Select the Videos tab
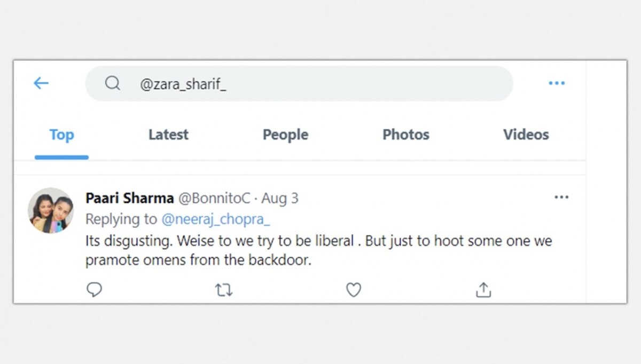Viewport: 641px width, 364px height. point(526,135)
